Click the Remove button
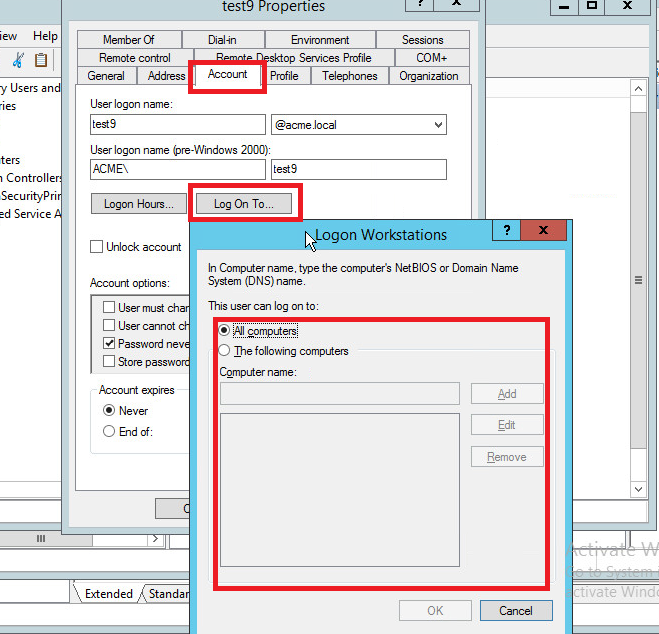The image size is (659, 634). coord(507,457)
